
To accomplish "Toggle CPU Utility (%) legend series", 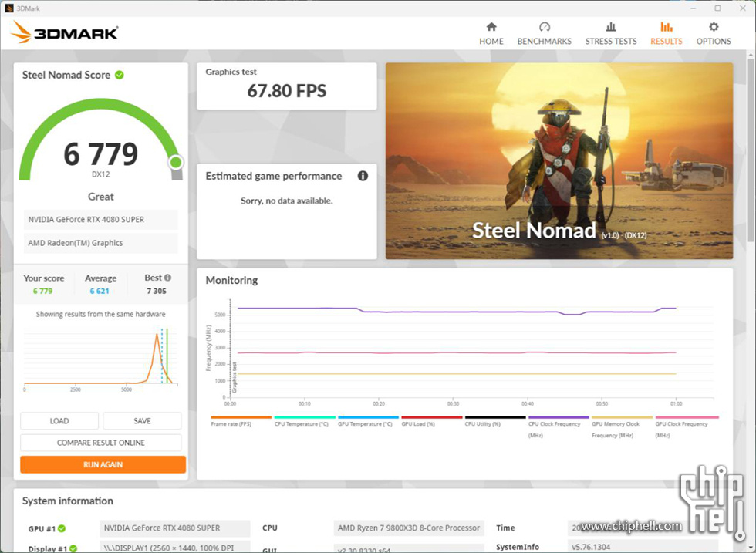I will pyautogui.click(x=494, y=421).
